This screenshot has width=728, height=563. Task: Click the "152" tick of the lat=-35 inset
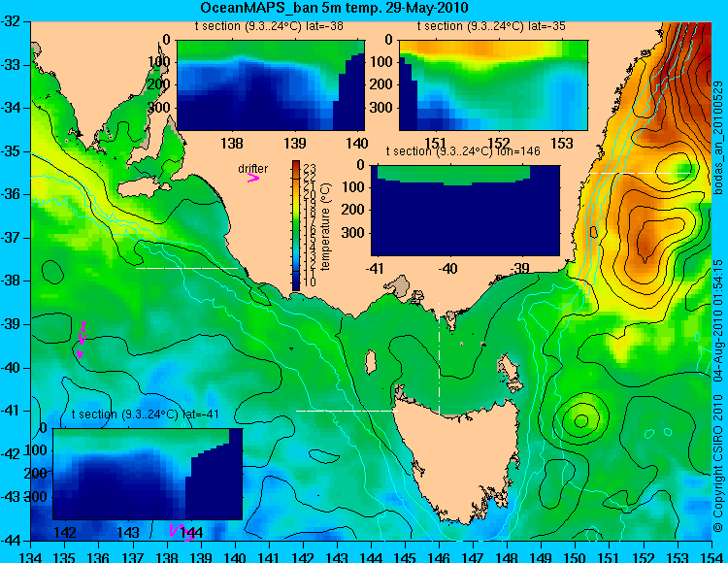[x=499, y=143]
